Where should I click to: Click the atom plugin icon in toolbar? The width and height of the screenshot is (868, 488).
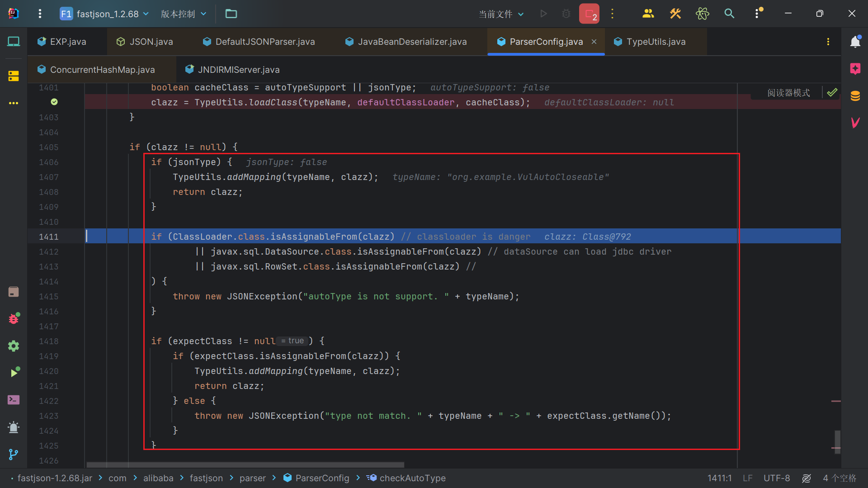(702, 14)
